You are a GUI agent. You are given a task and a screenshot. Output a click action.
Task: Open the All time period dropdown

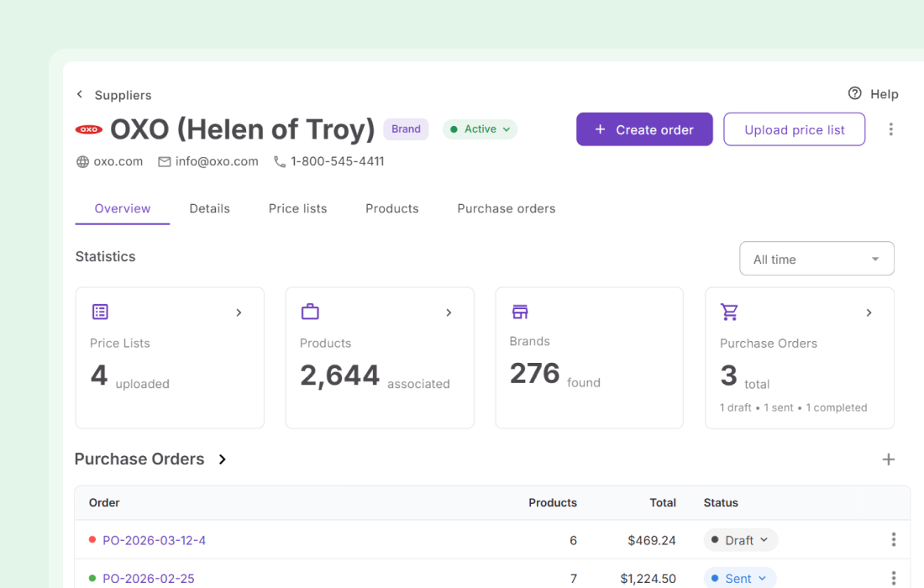[816, 259]
